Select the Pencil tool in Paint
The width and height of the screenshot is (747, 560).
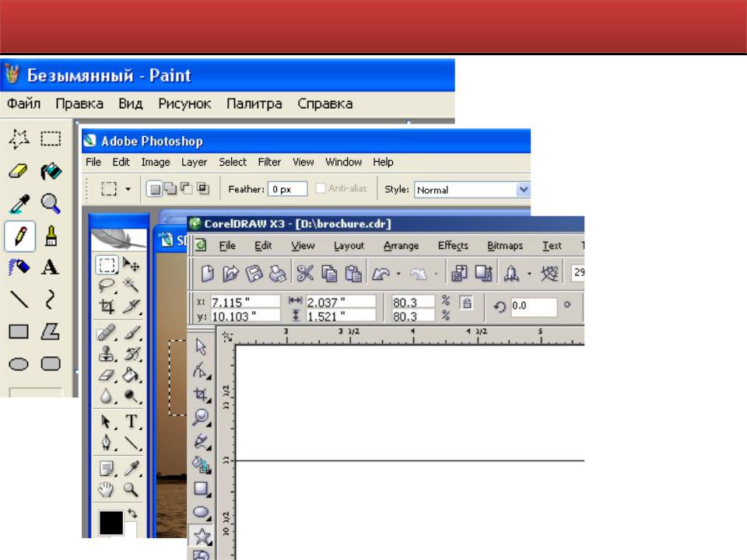pos(20,236)
